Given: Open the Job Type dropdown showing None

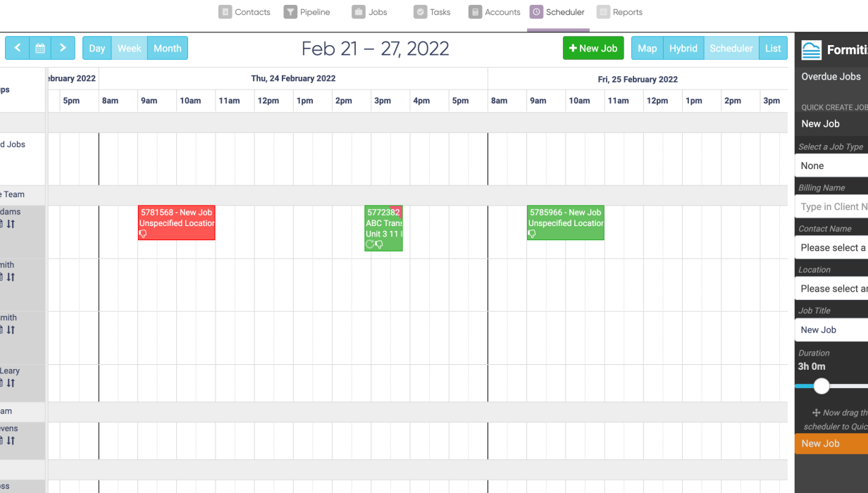Looking at the screenshot, I should point(831,166).
